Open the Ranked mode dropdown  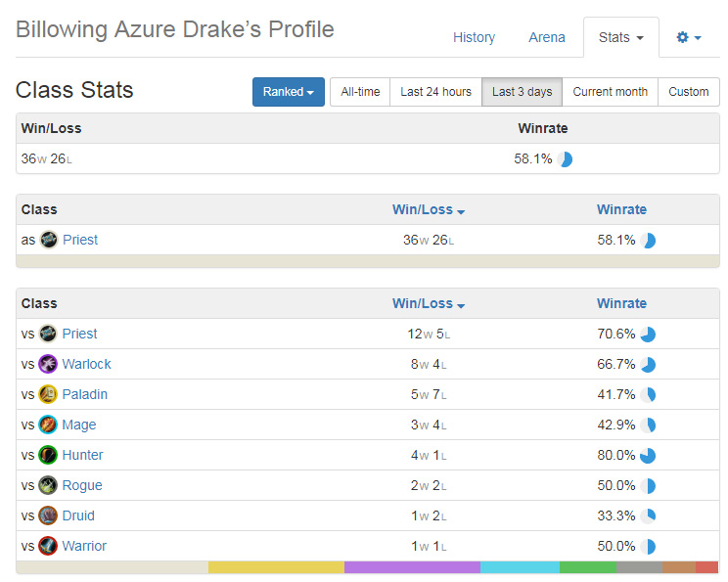tap(289, 92)
